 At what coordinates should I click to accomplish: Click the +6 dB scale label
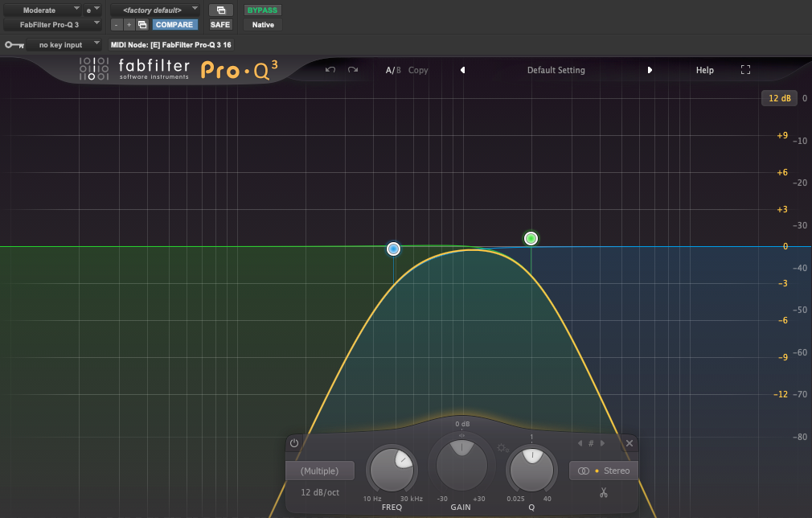782,172
